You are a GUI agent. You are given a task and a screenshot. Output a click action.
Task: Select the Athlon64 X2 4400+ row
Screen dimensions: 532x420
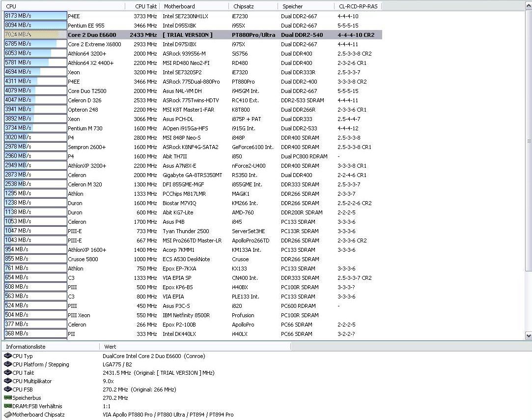point(193,63)
